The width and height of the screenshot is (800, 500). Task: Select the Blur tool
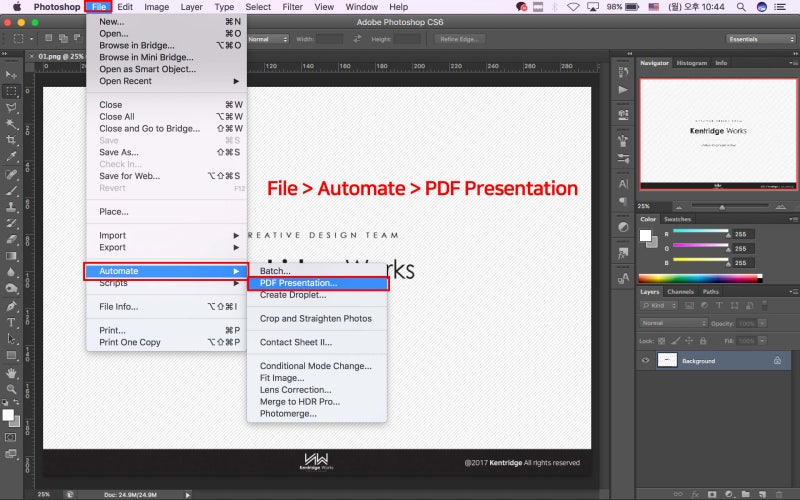click(x=11, y=272)
